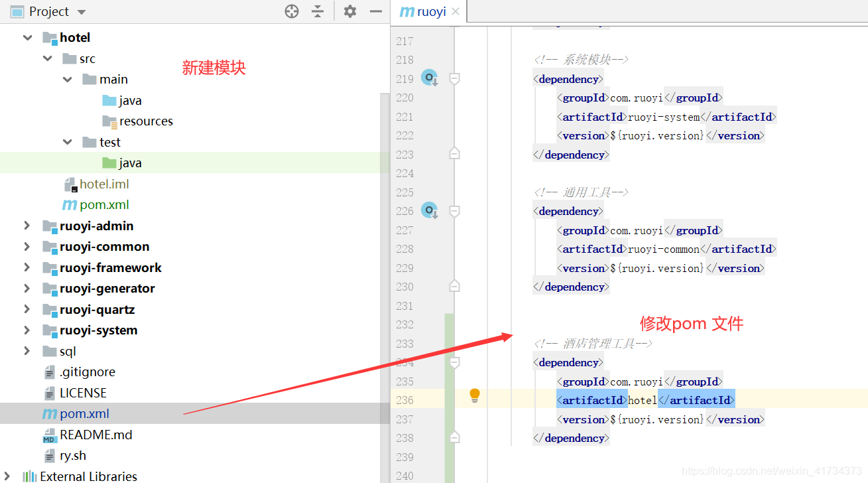Click the m icon on ruoyi tab
868x483 pixels.
407,12
